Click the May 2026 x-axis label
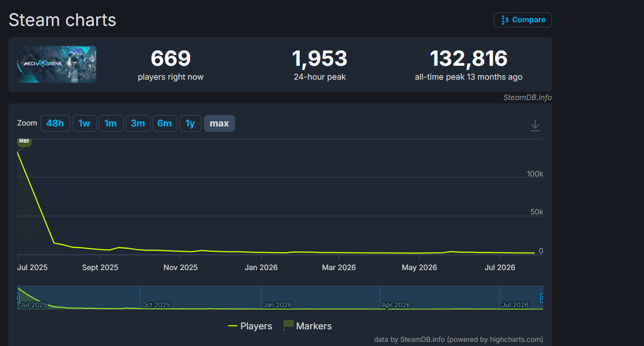Viewport: 644px width, 346px height. point(419,268)
